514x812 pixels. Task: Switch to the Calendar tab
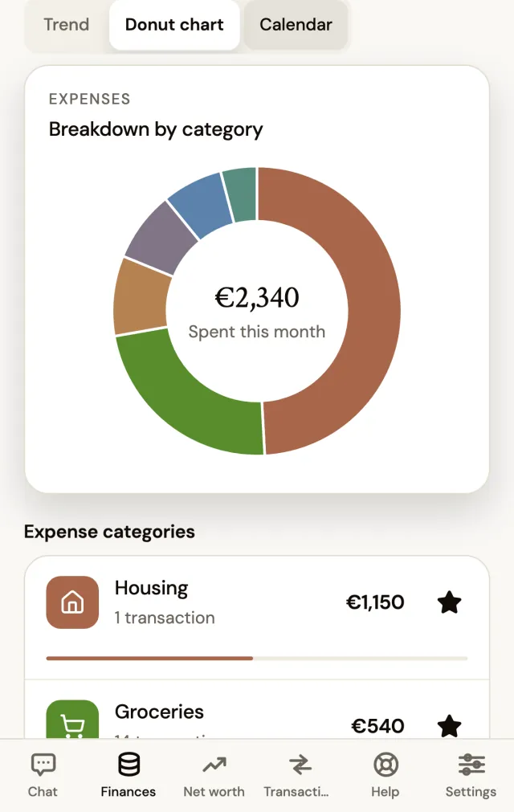(x=296, y=24)
